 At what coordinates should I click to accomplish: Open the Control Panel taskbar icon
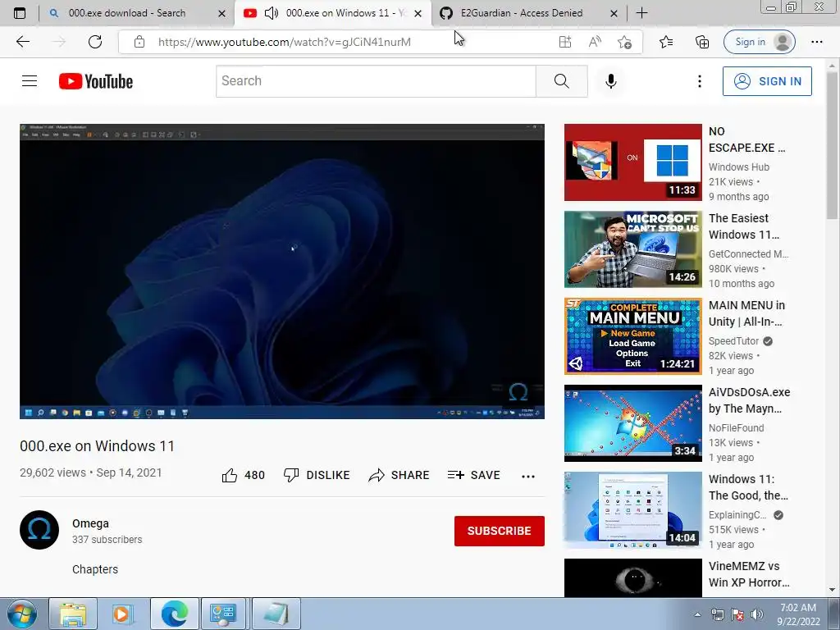pyautogui.click(x=223, y=614)
